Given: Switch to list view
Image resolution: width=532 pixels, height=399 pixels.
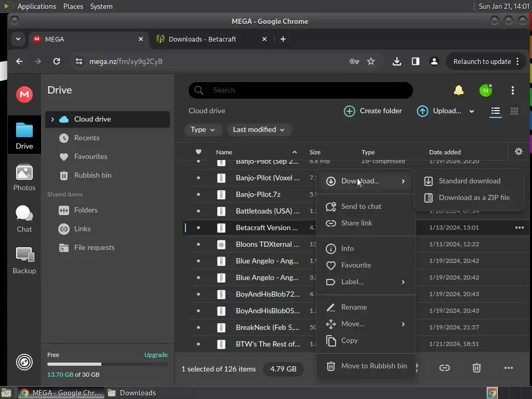Looking at the screenshot, I should coord(495,111).
